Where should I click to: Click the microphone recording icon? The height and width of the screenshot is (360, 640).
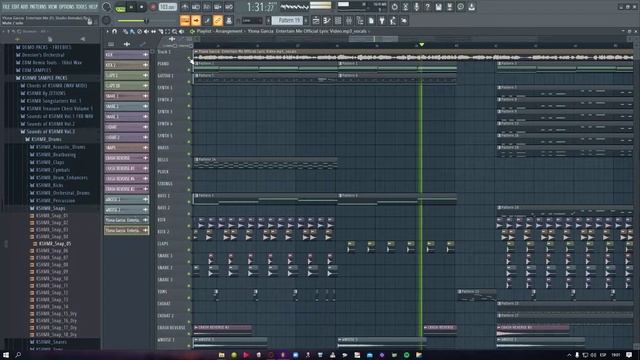point(416,7)
